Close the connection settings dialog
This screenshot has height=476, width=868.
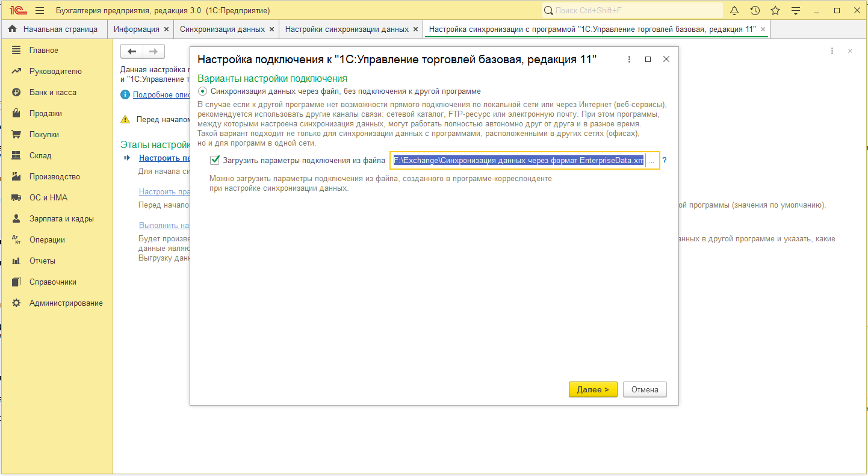click(x=666, y=60)
